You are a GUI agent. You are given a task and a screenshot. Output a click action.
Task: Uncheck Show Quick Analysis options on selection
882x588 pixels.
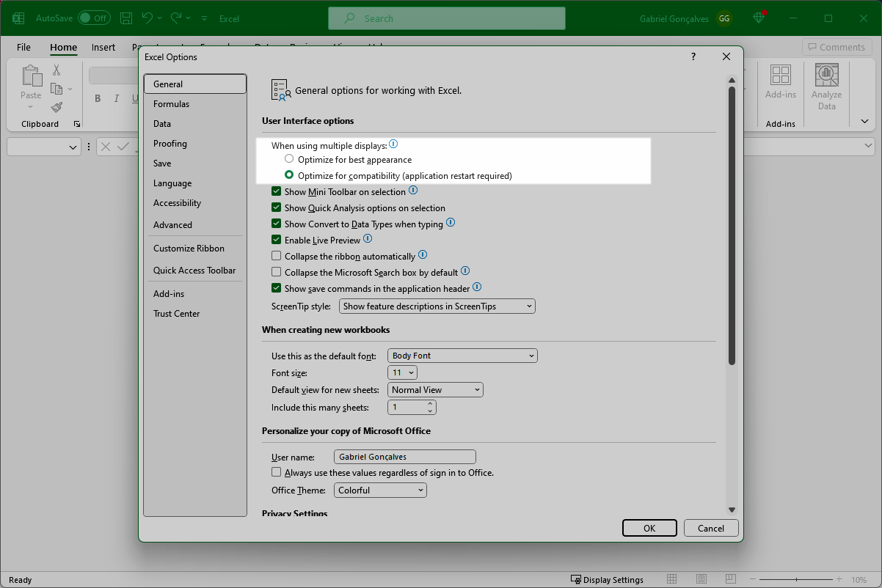277,207
